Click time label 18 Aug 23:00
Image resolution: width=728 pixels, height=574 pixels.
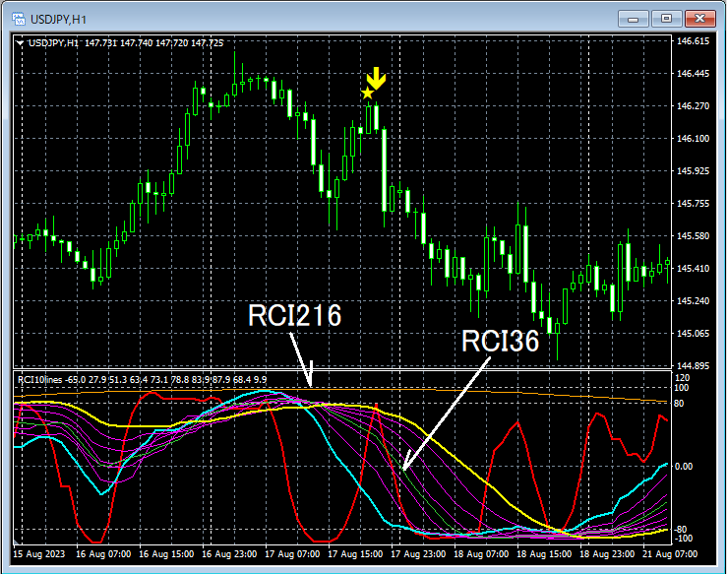click(607, 554)
